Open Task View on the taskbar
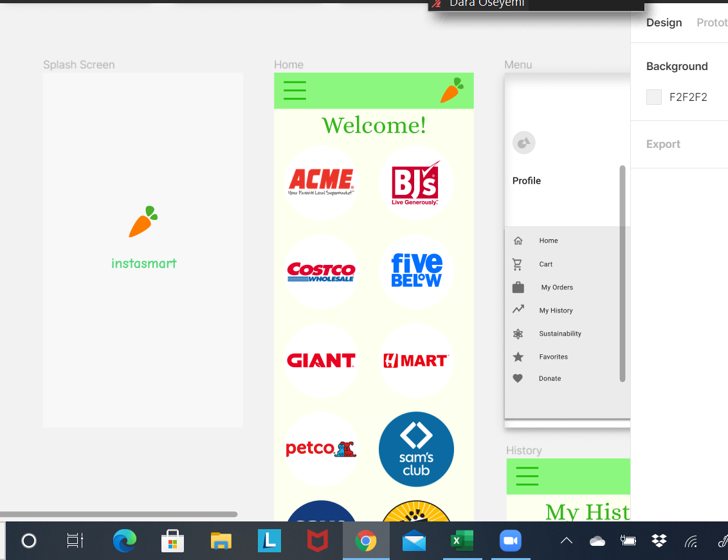 tap(75, 541)
